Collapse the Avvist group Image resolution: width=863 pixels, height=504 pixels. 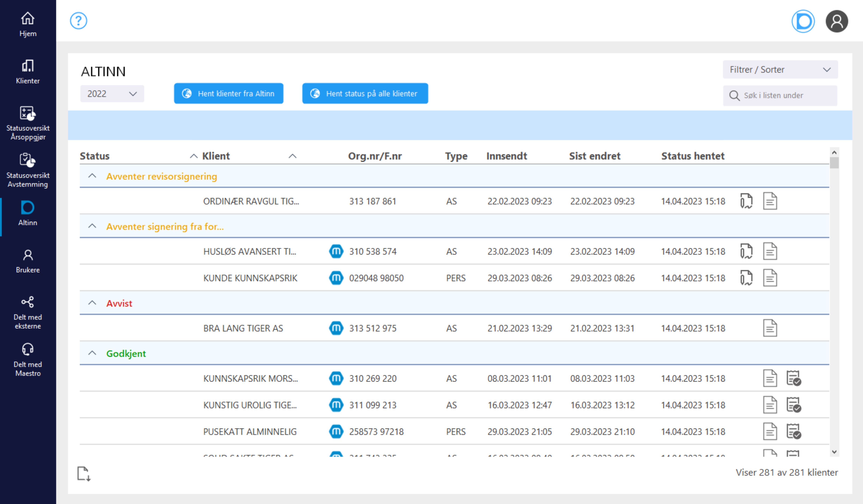[92, 303]
